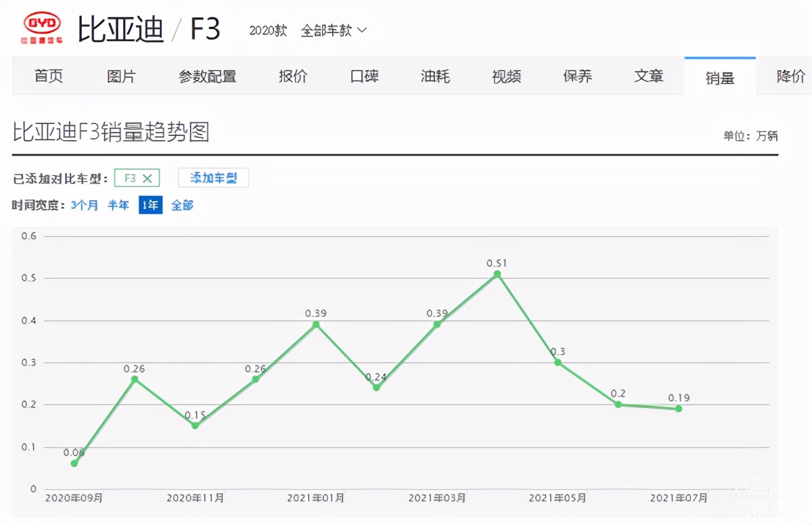Go to the 报价 tab
Viewport: 812px width, 525px height.
(x=293, y=76)
